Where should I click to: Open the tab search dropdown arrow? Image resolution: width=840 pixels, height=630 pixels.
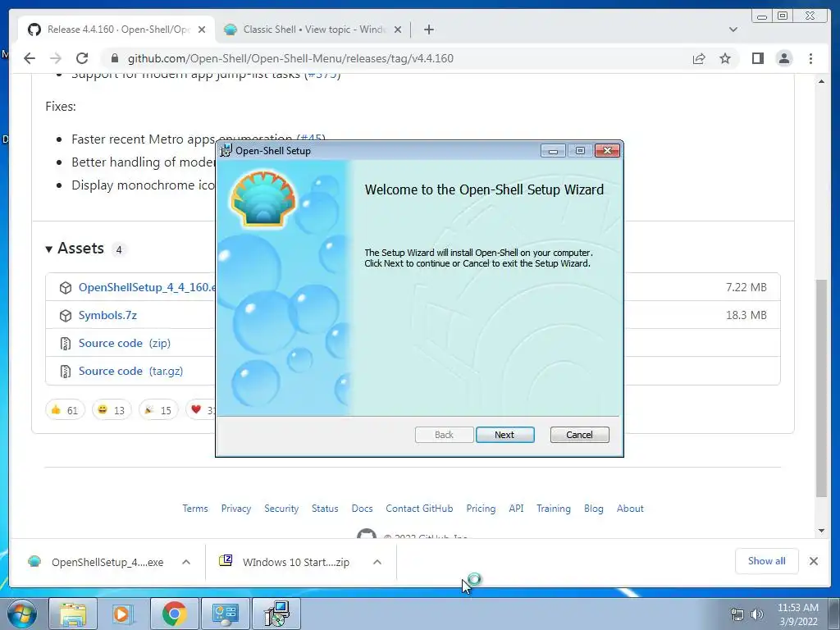coord(733,30)
